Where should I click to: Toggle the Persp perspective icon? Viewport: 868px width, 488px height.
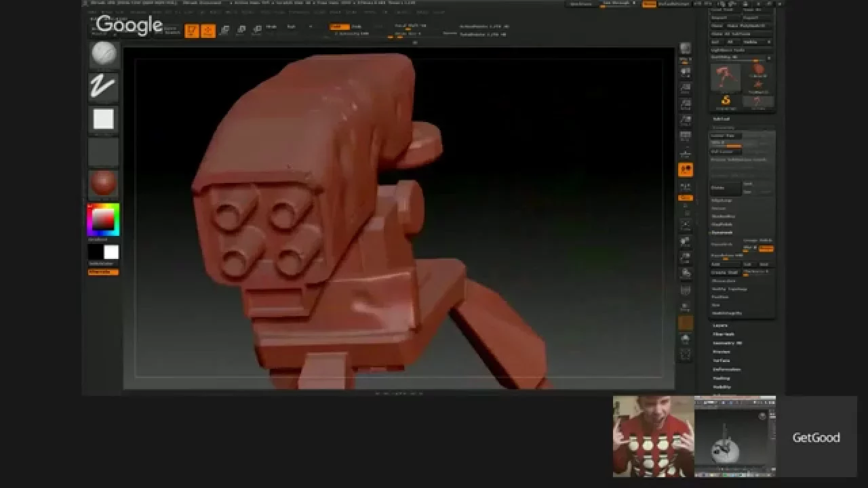coord(686,137)
